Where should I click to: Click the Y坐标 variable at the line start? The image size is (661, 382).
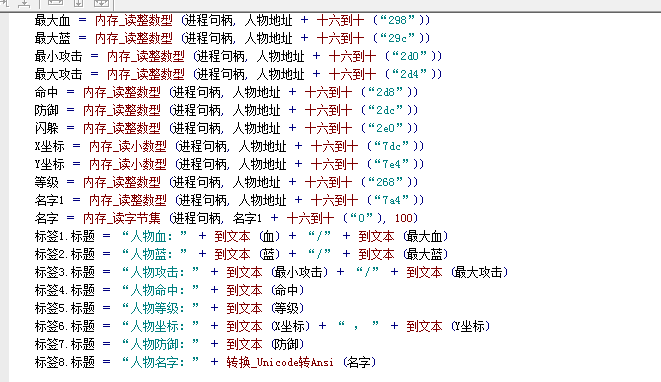point(49,164)
